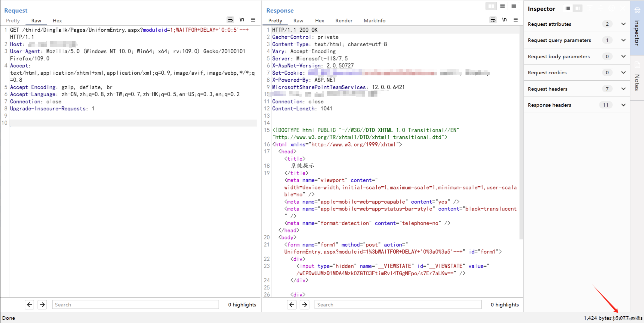Focus the Response search field

(398, 304)
